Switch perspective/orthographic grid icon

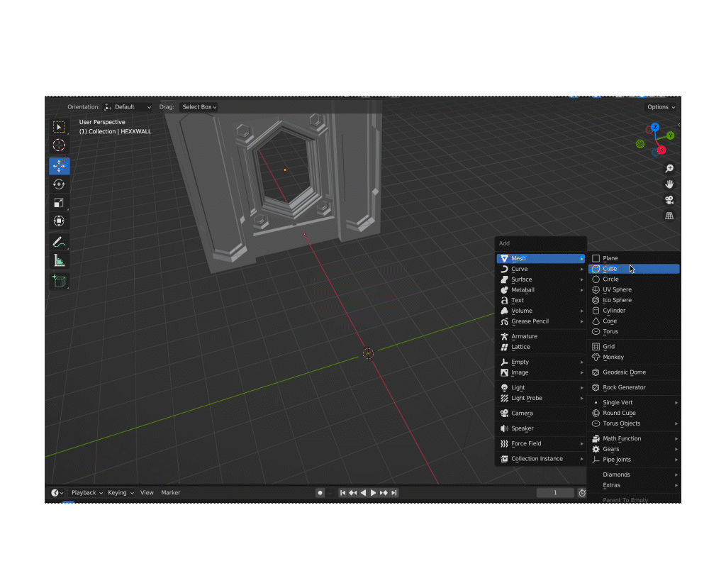(x=669, y=216)
